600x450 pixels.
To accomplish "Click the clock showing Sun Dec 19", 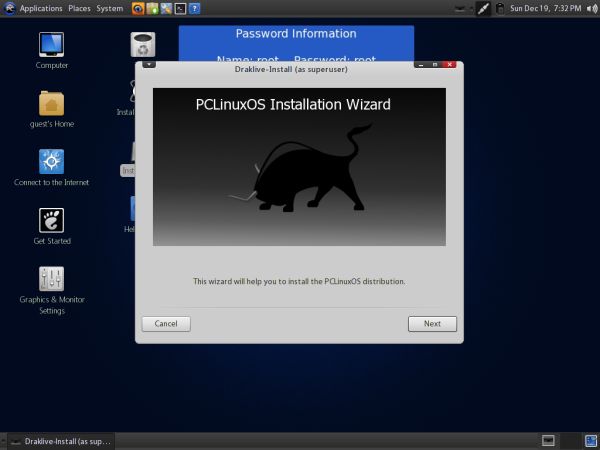I will tap(545, 8).
